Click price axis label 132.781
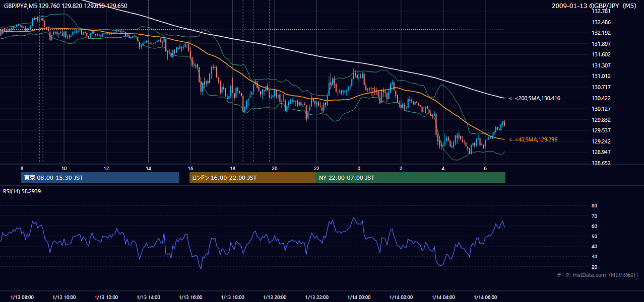 pos(601,11)
